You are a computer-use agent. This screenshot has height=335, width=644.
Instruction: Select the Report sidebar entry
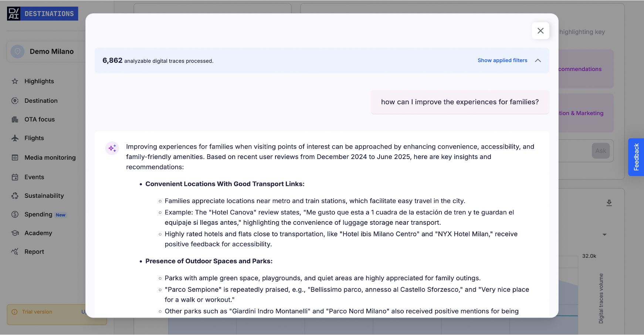point(34,251)
